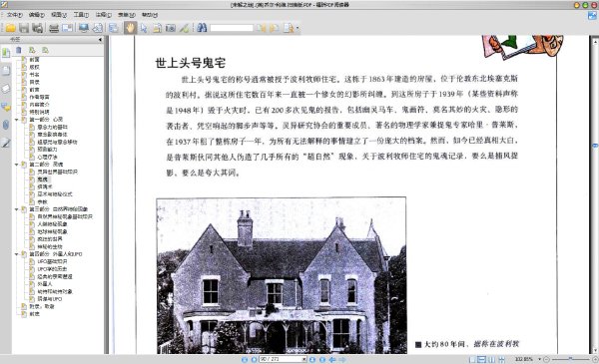The width and height of the screenshot is (599, 364).
Task: Open the 编辑(E) menu
Action: pos(37,15)
